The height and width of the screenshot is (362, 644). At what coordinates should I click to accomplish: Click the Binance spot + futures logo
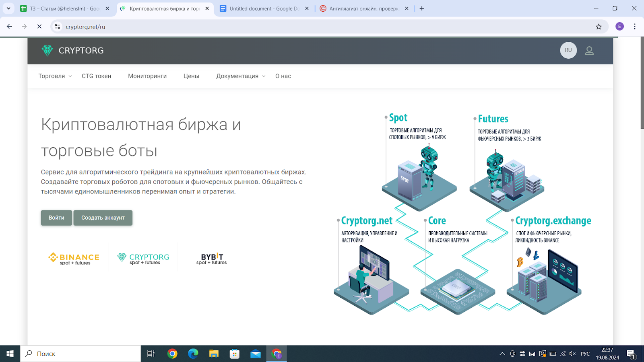tap(74, 258)
